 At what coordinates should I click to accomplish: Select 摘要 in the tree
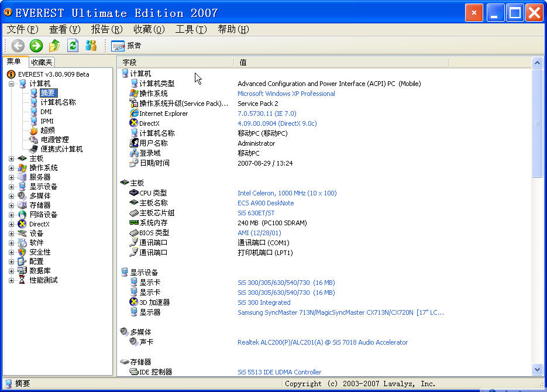48,93
